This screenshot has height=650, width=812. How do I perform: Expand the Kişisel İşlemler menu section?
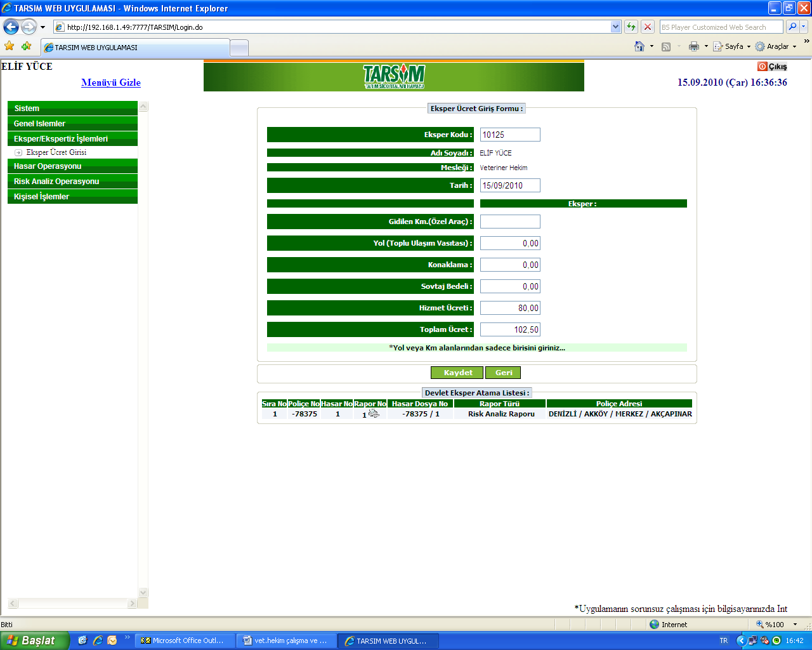[x=72, y=197]
